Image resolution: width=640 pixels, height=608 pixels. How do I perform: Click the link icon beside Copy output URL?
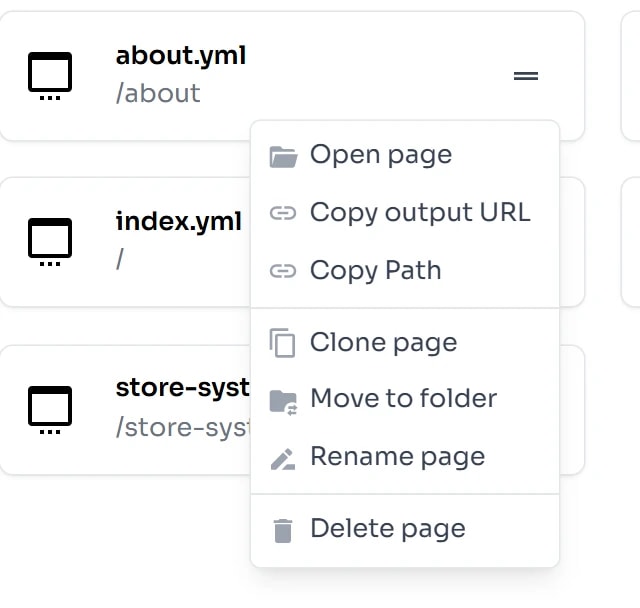pos(283,213)
